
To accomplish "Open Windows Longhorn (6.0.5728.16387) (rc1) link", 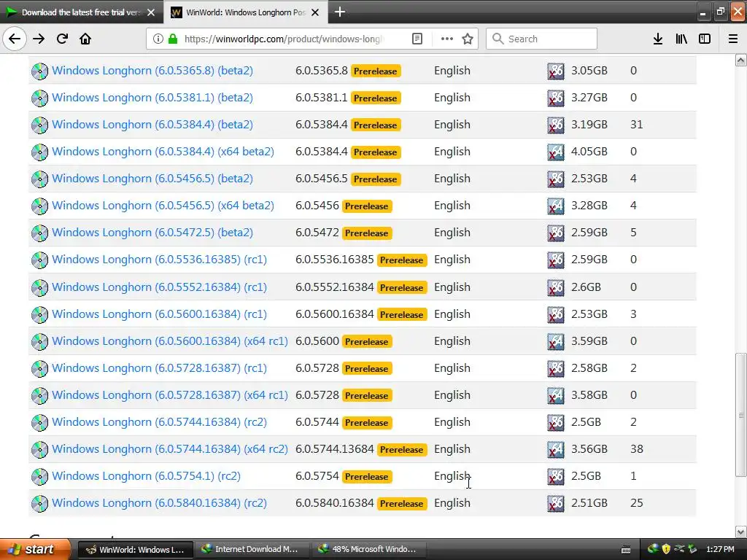I will coord(159,368).
